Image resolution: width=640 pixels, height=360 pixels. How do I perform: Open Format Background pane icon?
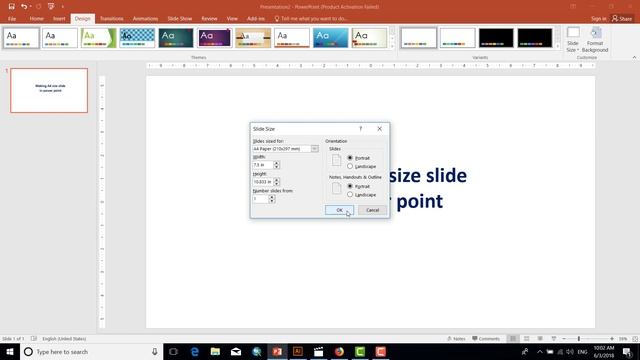point(595,40)
